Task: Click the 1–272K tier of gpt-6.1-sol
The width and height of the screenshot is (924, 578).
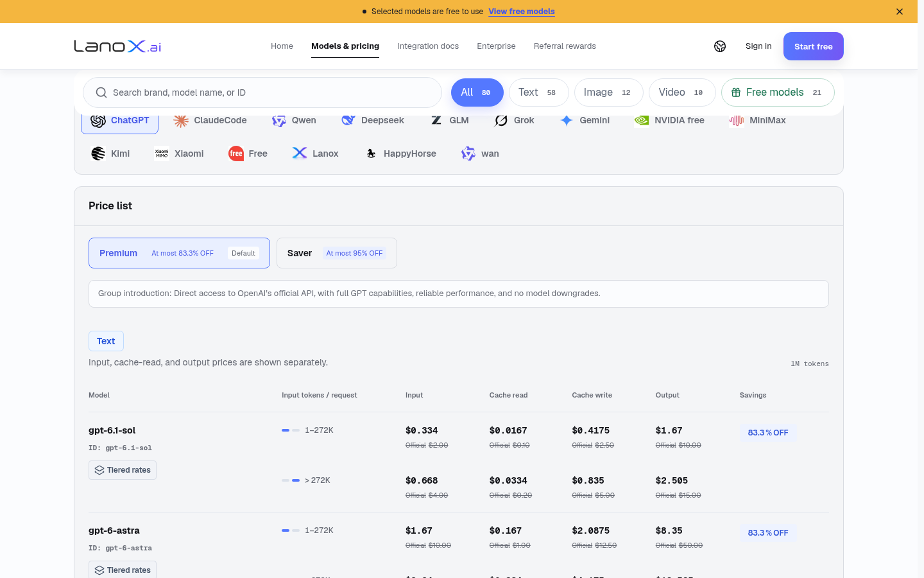Action: pos(307,430)
